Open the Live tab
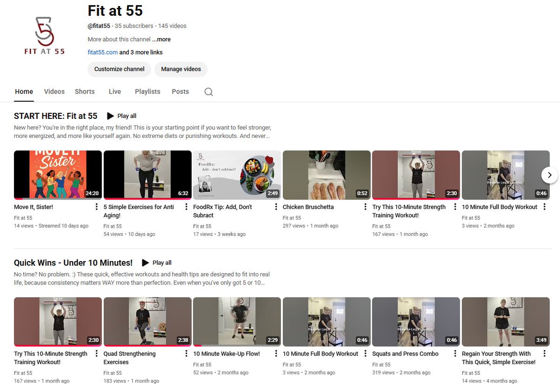 tap(115, 92)
